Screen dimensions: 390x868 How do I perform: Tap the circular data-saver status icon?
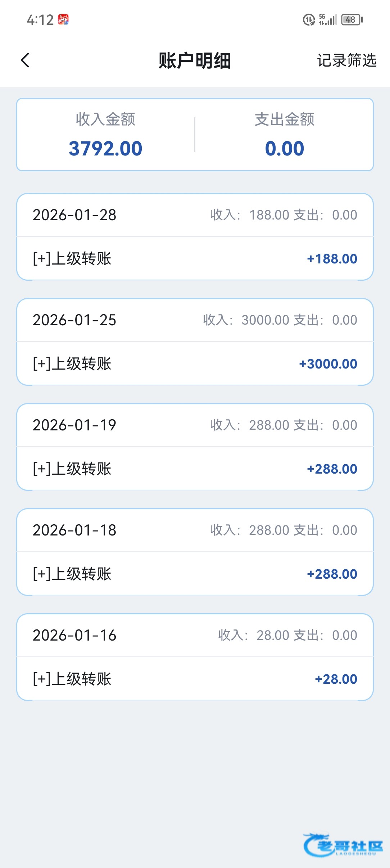point(309,19)
